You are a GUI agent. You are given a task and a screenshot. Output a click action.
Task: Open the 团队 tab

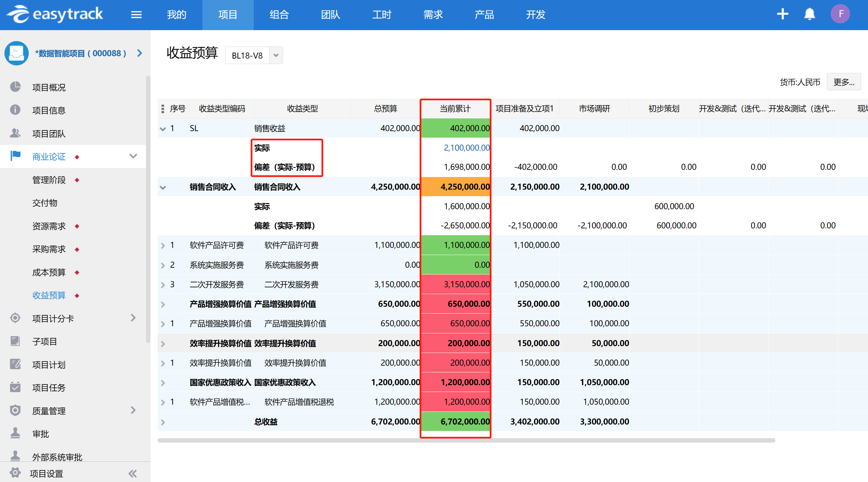coord(330,15)
